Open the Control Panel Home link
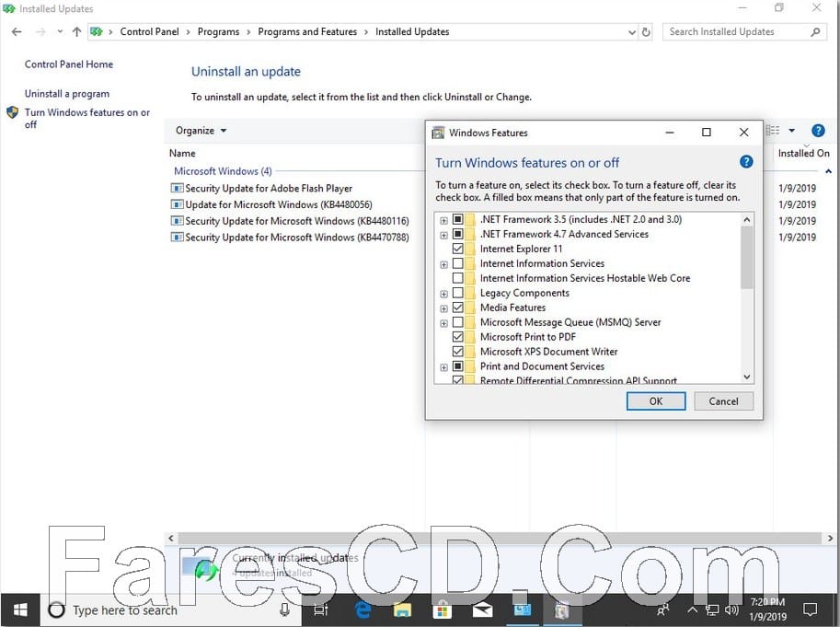 tap(69, 64)
